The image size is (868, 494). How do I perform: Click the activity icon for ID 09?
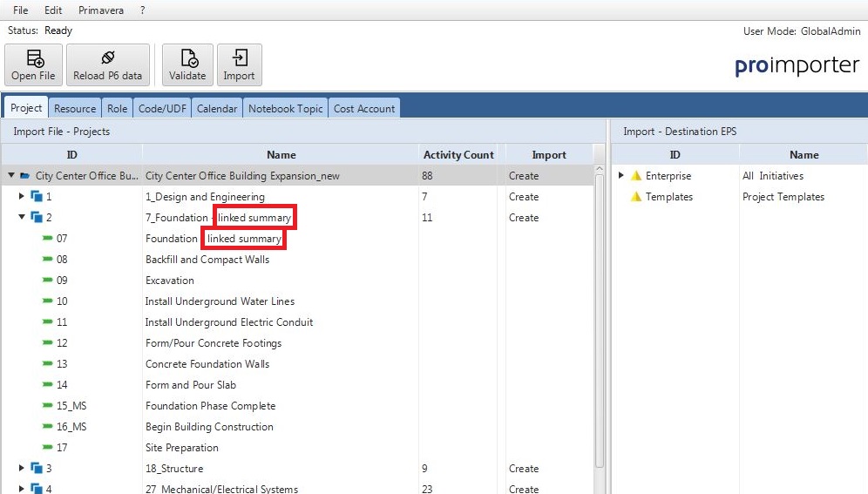pyautogui.click(x=48, y=280)
